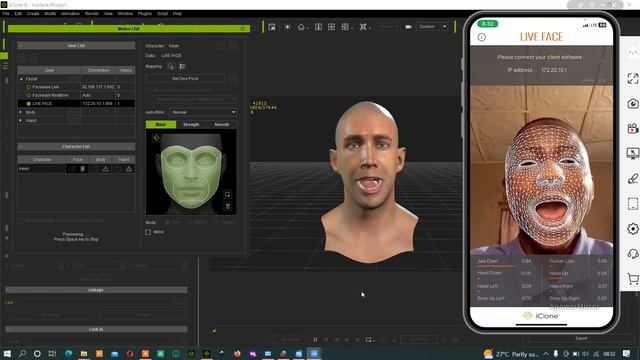Open the mirror sidebar settings gear

coord(633,229)
